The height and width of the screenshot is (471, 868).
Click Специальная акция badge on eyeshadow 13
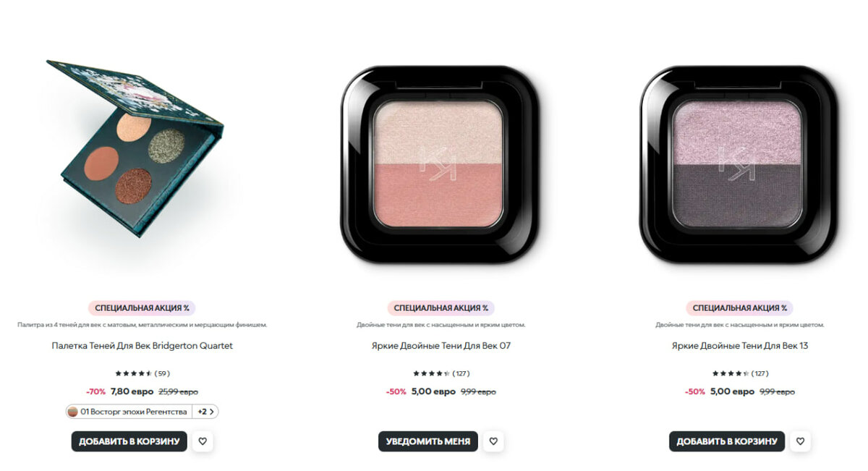(x=740, y=308)
